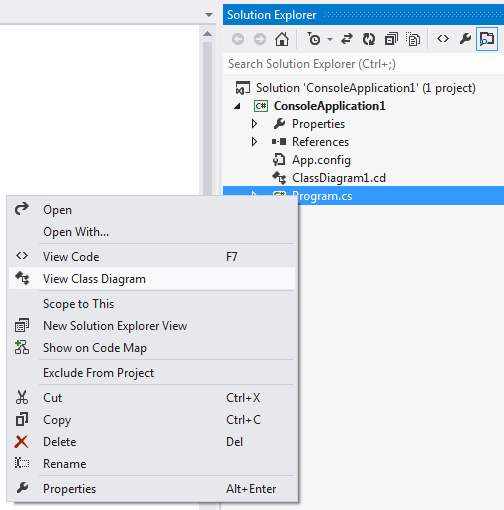Go to Home view in Solution Explorer

pyautogui.click(x=282, y=39)
